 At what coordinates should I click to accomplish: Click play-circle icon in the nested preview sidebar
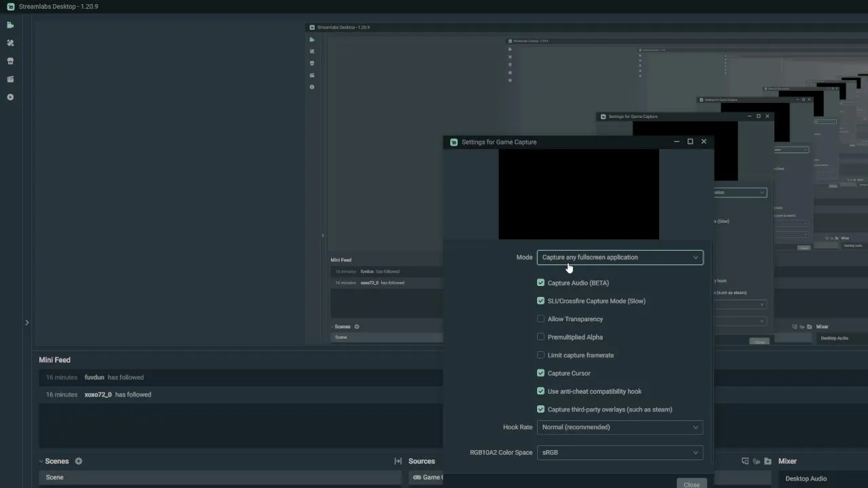312,87
